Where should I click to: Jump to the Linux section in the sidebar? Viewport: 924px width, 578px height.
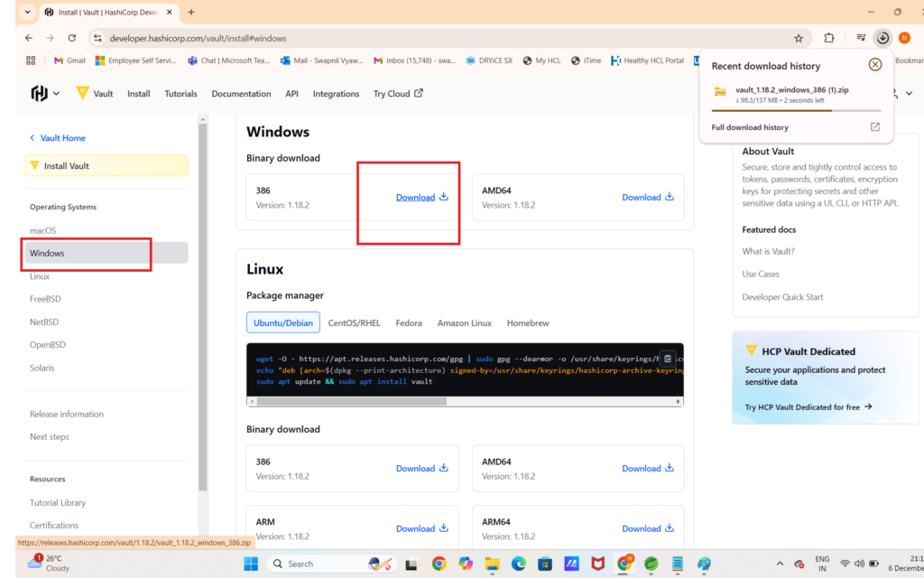tap(40, 276)
